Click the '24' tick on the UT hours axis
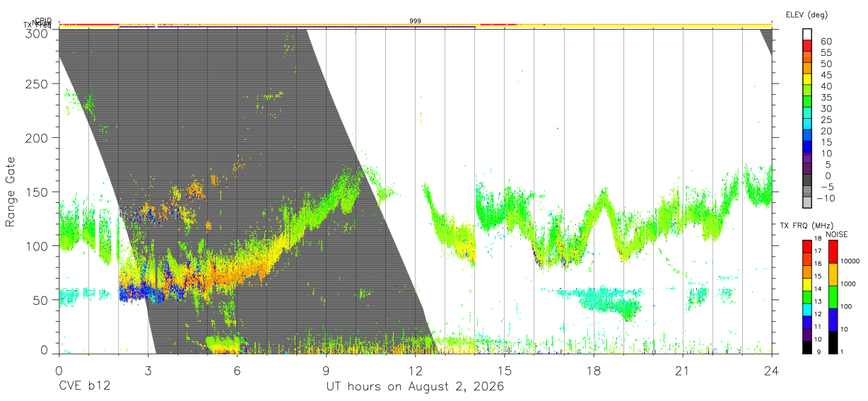The image size is (868, 401). (772, 371)
